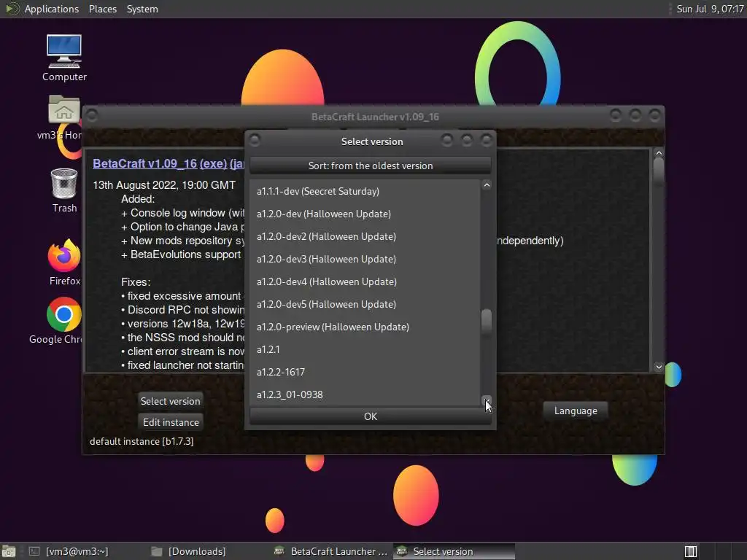Open the BetaCraft v1.09_16 changelog link
This screenshot has width=747, height=560.
[145, 163]
